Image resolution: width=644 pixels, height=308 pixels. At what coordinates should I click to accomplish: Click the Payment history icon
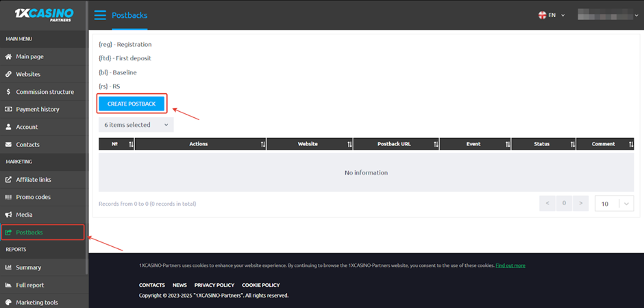tap(9, 109)
